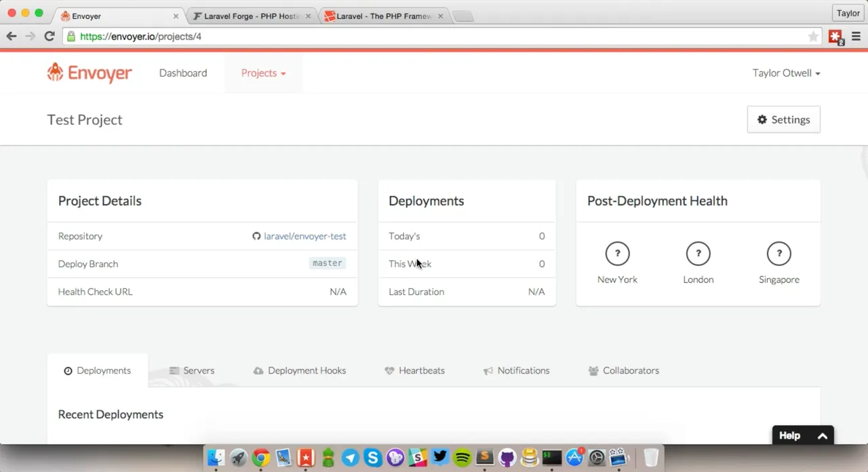Bookmark the page with the star icon
Viewport: 868px width, 472px height.
click(x=813, y=37)
